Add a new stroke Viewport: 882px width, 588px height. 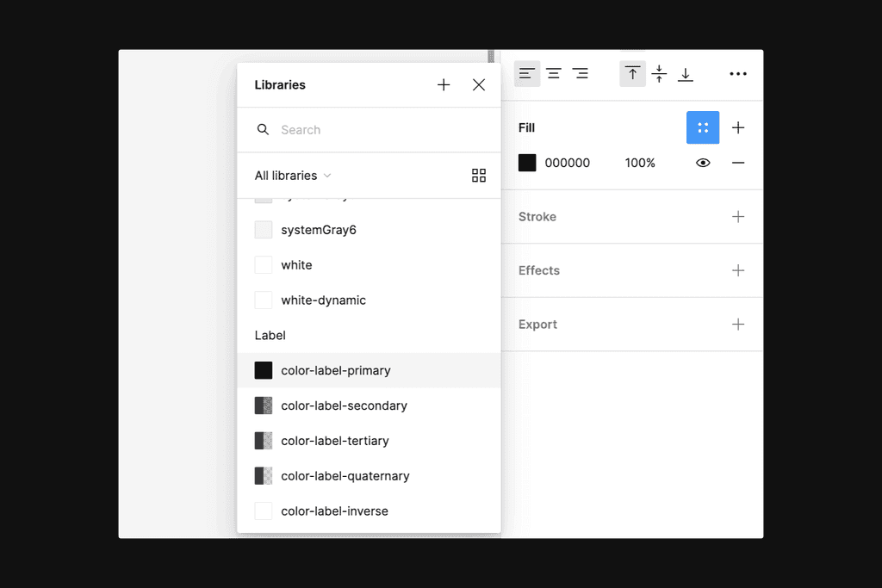(x=738, y=216)
